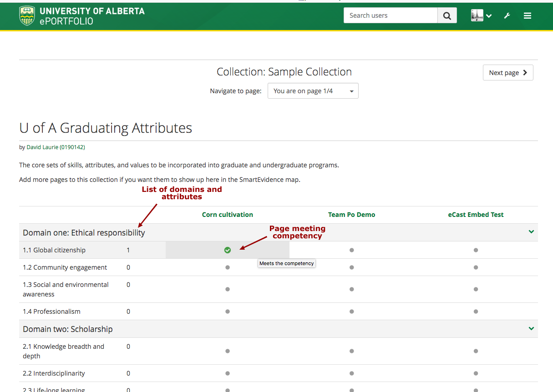Open David Laurie author profile link
Image resolution: width=553 pixels, height=392 pixels.
point(56,147)
